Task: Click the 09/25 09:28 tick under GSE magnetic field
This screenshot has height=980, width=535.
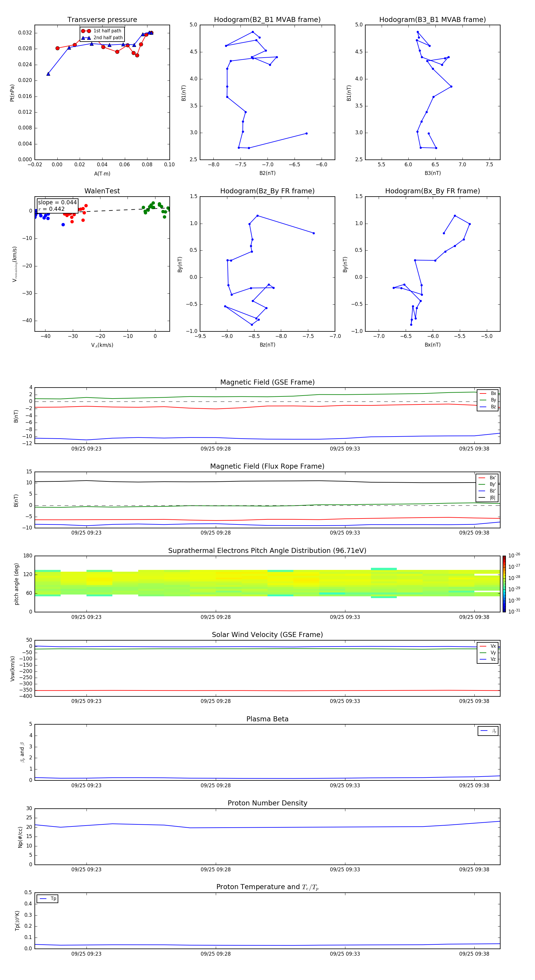Action: pyautogui.click(x=215, y=449)
